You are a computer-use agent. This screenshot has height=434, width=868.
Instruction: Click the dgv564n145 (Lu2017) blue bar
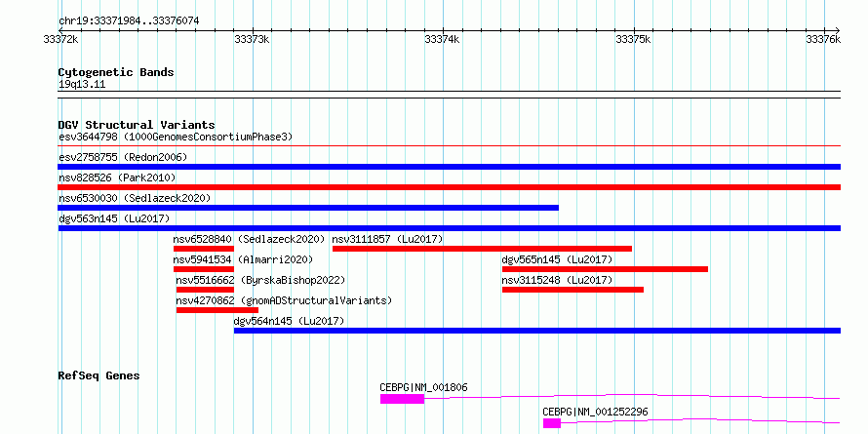(x=537, y=331)
